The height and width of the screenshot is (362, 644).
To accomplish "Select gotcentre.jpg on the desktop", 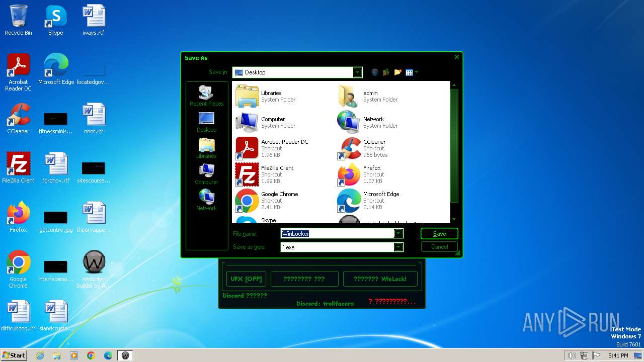I will click(56, 220).
